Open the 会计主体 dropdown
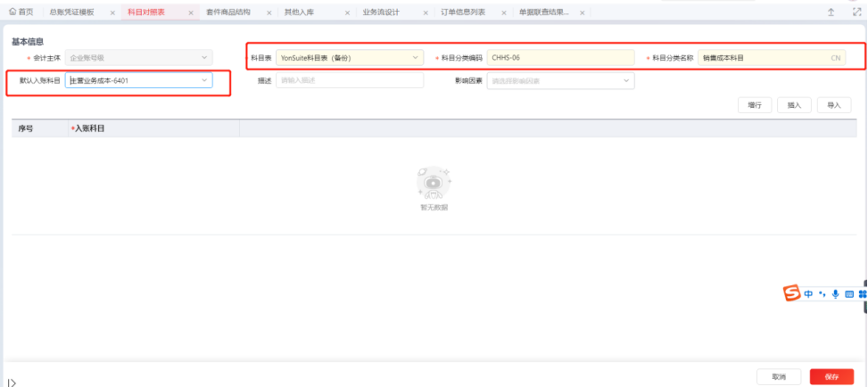The image size is (868, 387). click(139, 57)
